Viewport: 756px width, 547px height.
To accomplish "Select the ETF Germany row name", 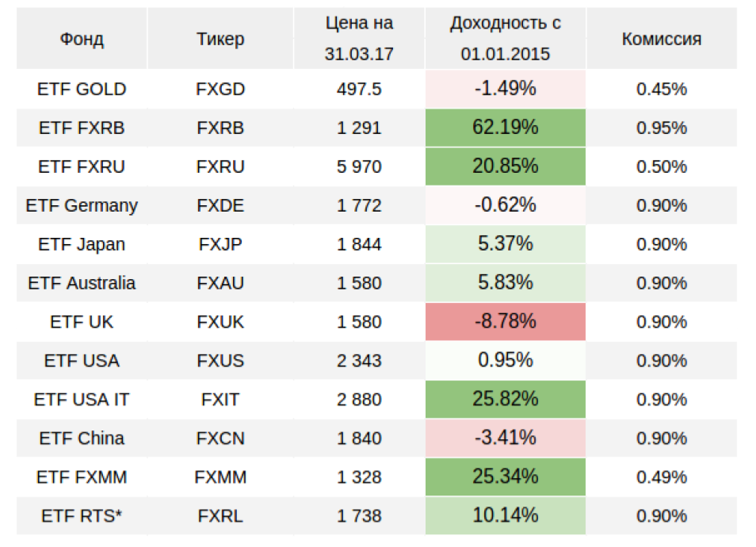I will coord(82,205).
